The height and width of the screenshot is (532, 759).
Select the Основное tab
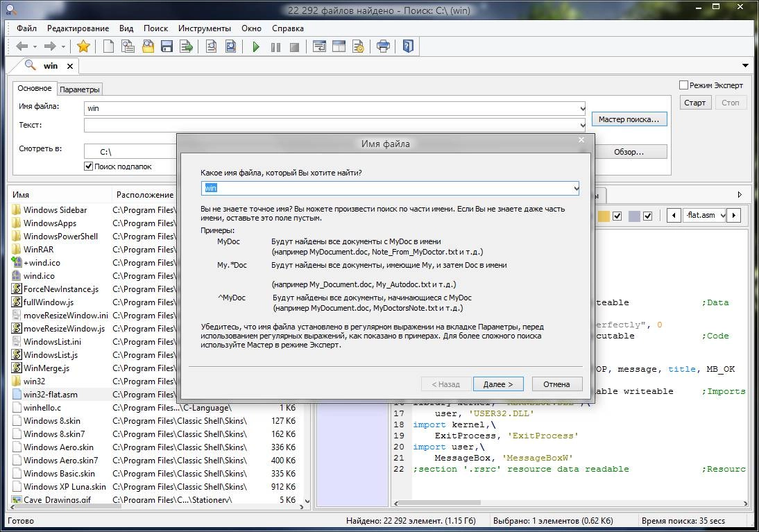35,88
